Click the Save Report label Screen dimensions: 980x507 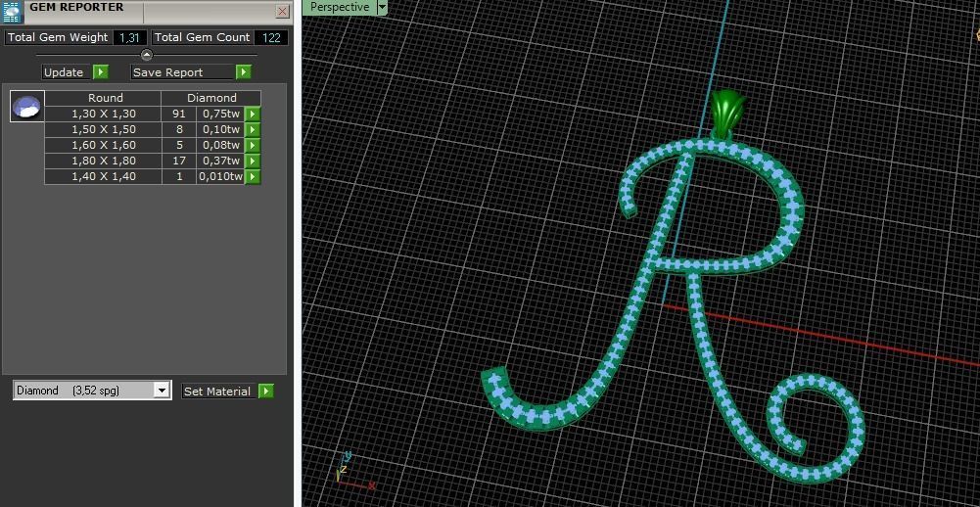click(182, 71)
